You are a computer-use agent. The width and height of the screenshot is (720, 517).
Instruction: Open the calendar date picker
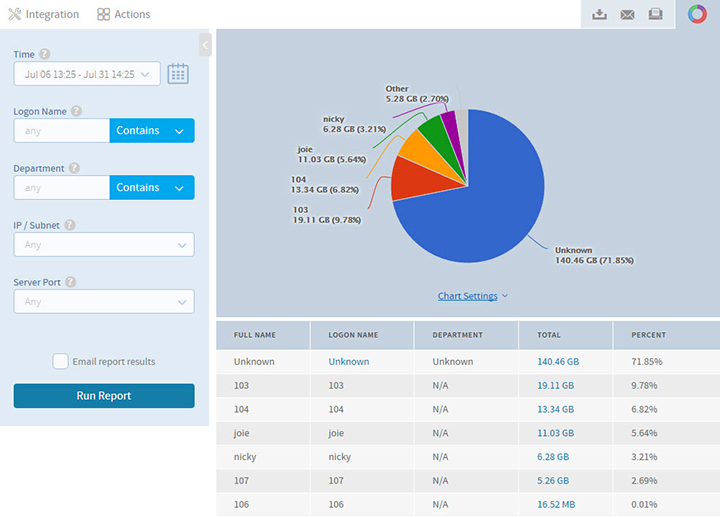(x=178, y=73)
